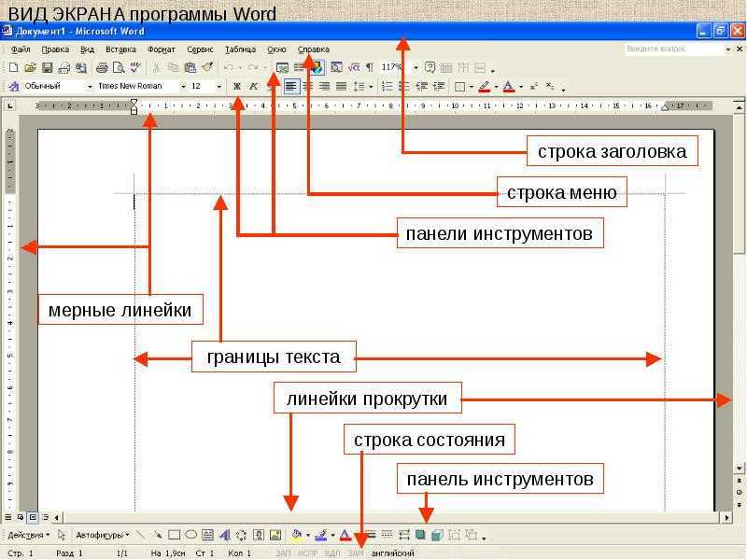Open the style dropdown next to Обычный
Image resolution: width=747 pixels, height=560 pixels.
(x=89, y=86)
